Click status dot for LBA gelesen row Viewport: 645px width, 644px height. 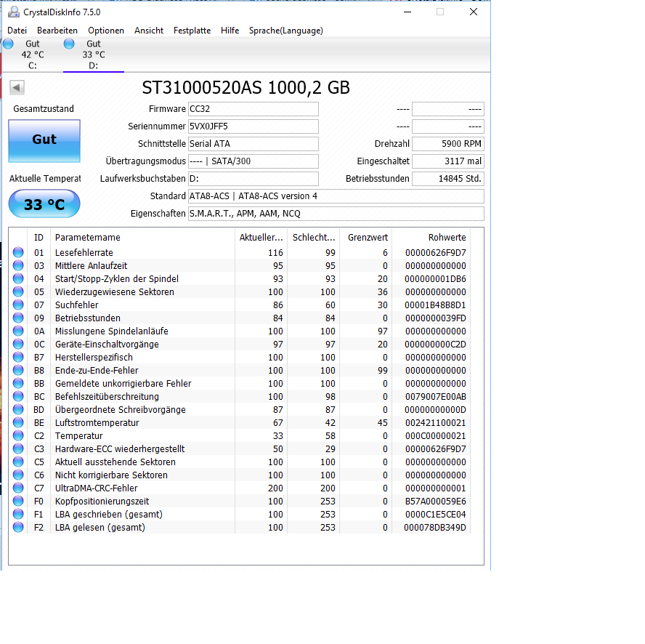tap(18, 527)
